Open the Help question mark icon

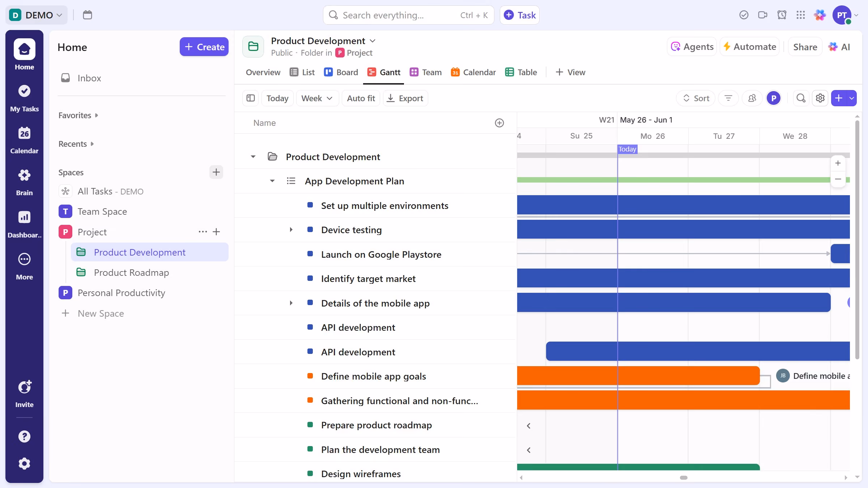[24, 436]
